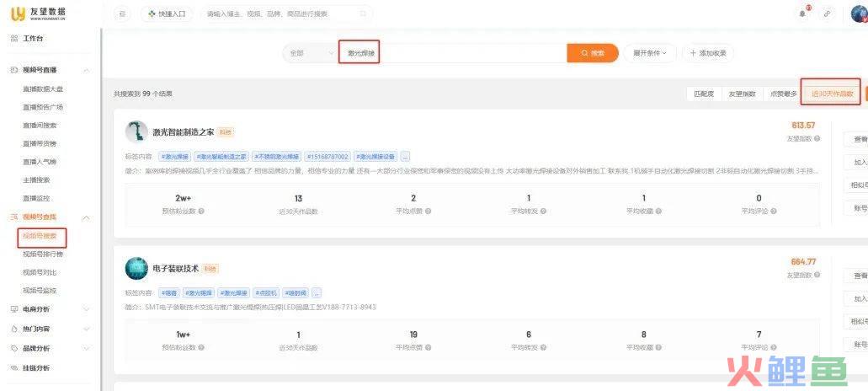
Task: Open the 快捷入口 shortcut button
Action: (x=167, y=13)
